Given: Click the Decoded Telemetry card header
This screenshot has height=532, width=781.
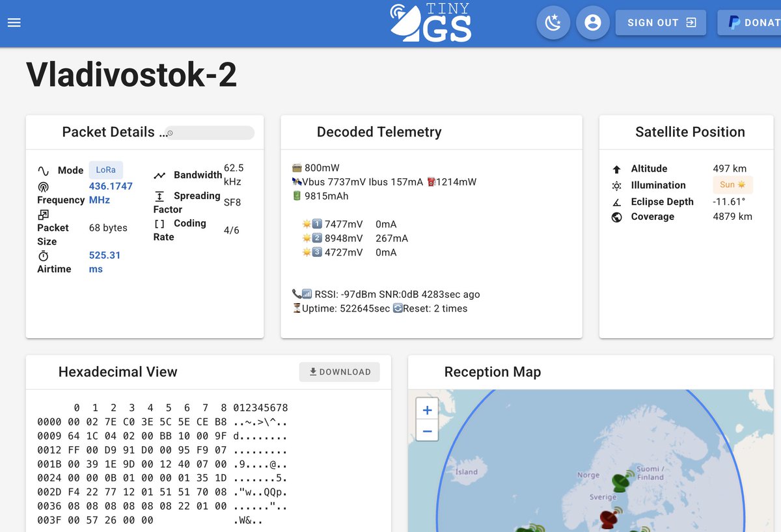Looking at the screenshot, I should [432, 133].
